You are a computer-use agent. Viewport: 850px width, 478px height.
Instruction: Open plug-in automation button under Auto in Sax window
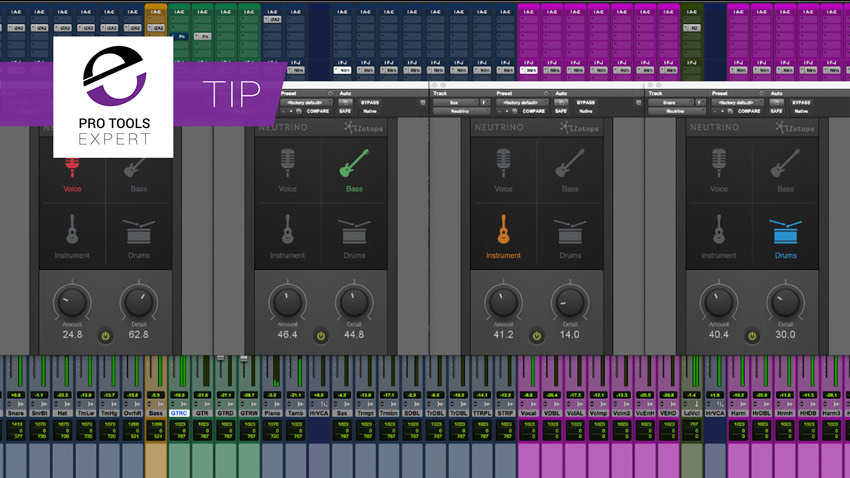click(561, 102)
